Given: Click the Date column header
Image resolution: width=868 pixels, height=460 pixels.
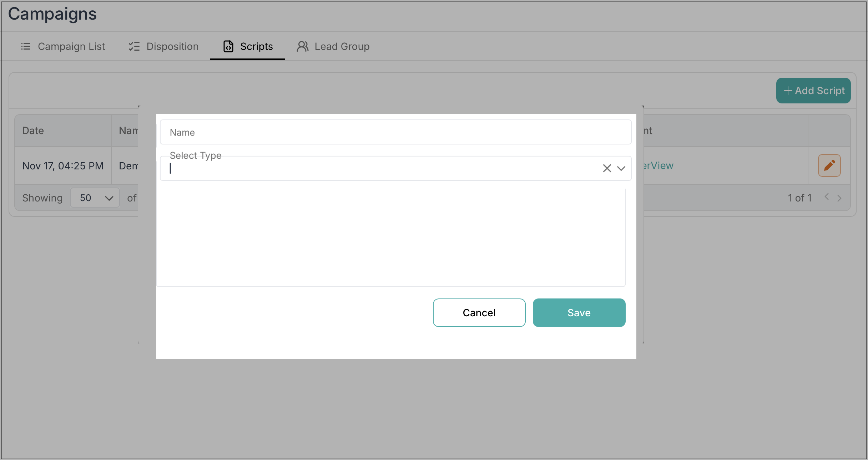Looking at the screenshot, I should point(33,131).
